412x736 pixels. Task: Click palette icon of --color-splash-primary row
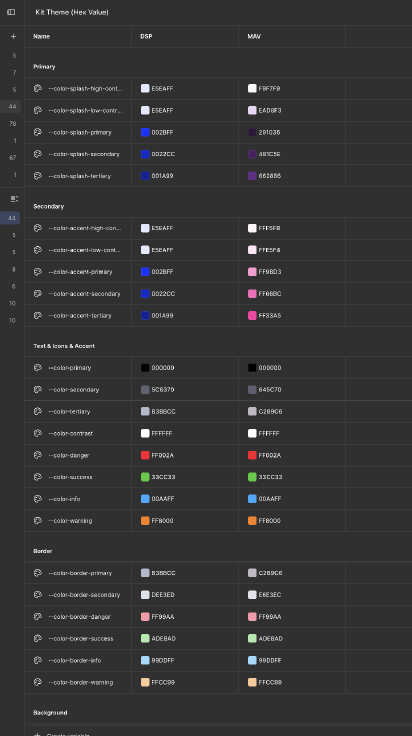pos(38,132)
